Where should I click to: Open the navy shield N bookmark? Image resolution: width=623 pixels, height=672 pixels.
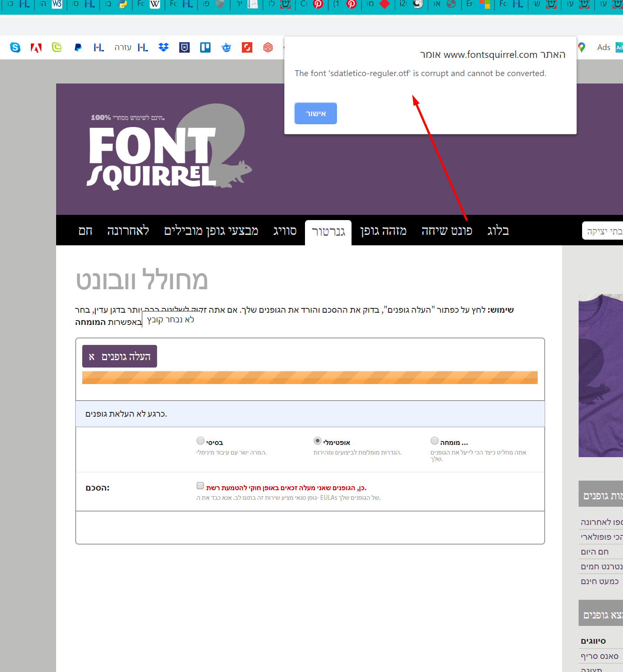(x=184, y=47)
